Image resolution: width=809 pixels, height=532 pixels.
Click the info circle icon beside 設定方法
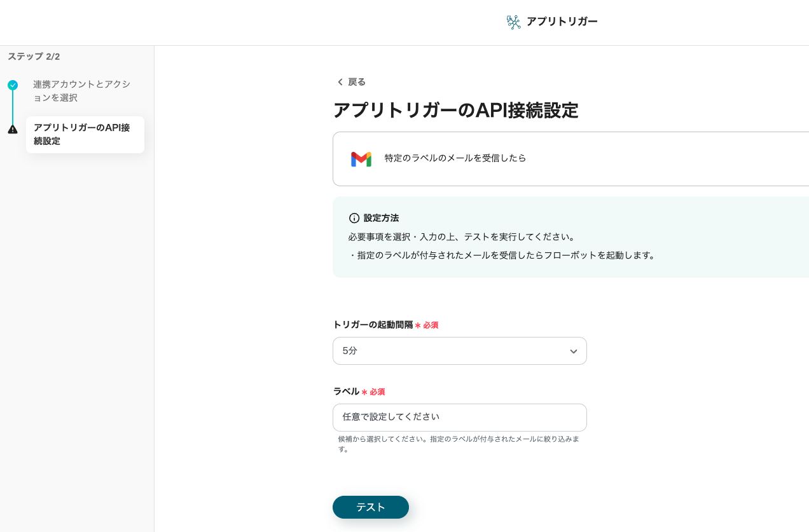click(x=354, y=218)
